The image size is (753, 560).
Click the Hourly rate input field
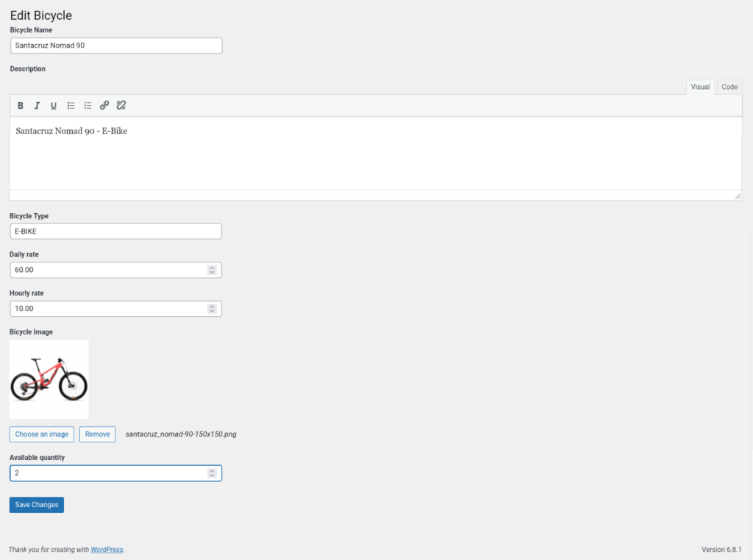tap(115, 309)
